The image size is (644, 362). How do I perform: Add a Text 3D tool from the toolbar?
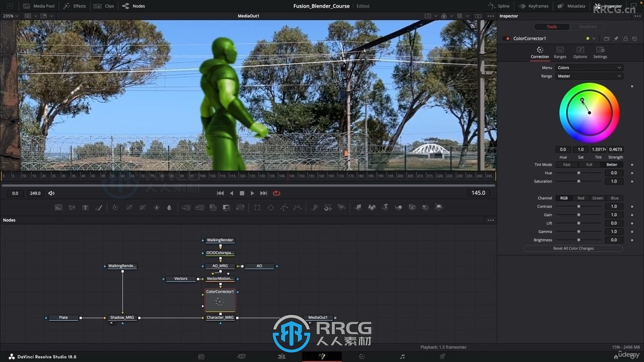(x=385, y=207)
